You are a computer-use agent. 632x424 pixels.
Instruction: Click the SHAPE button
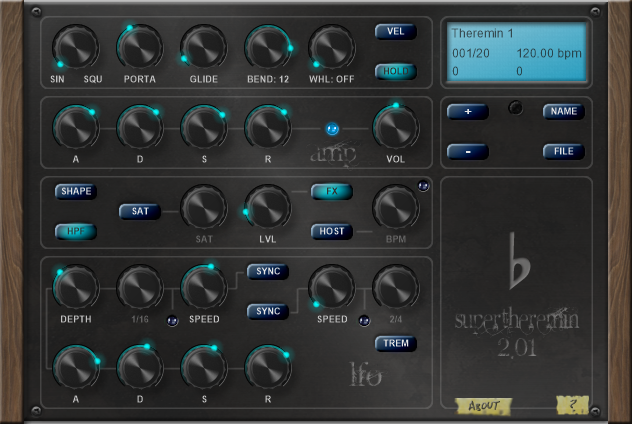tap(76, 191)
